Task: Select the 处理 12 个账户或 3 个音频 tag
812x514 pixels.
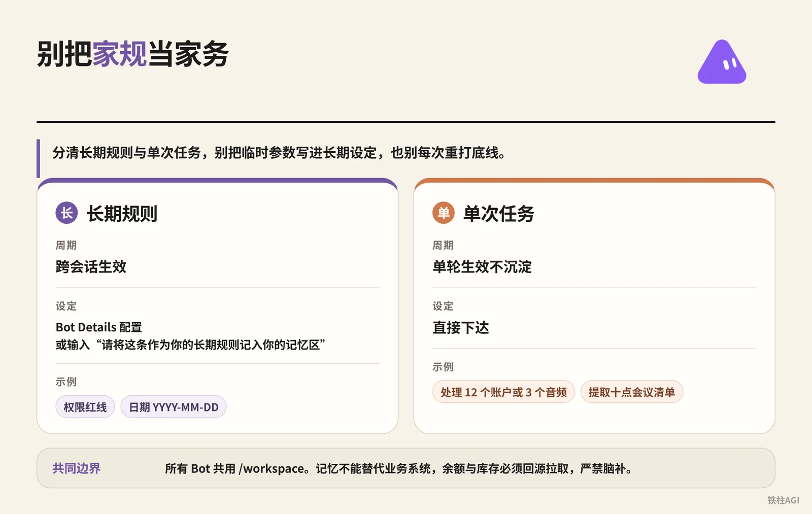Action: tap(503, 392)
